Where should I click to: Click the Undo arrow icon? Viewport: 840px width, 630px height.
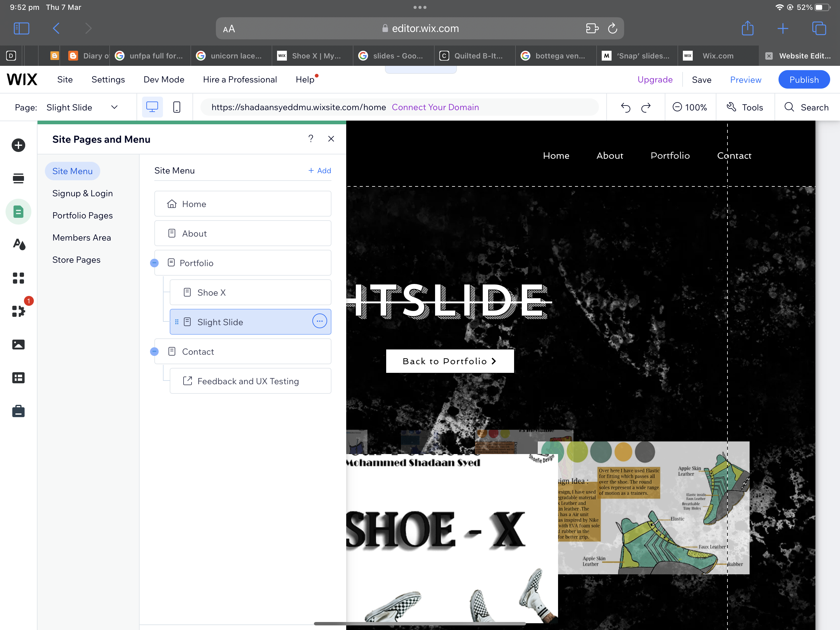click(625, 108)
